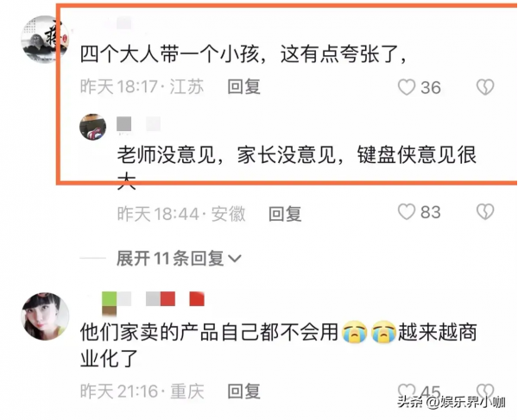Open blurred username of the Anhui replier
The width and height of the screenshot is (518, 420).
(x=139, y=124)
